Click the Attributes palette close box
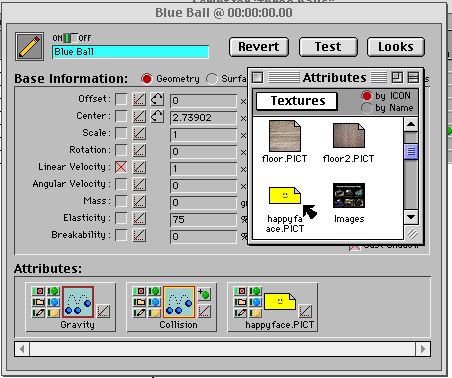The height and width of the screenshot is (378, 452). pos(257,78)
